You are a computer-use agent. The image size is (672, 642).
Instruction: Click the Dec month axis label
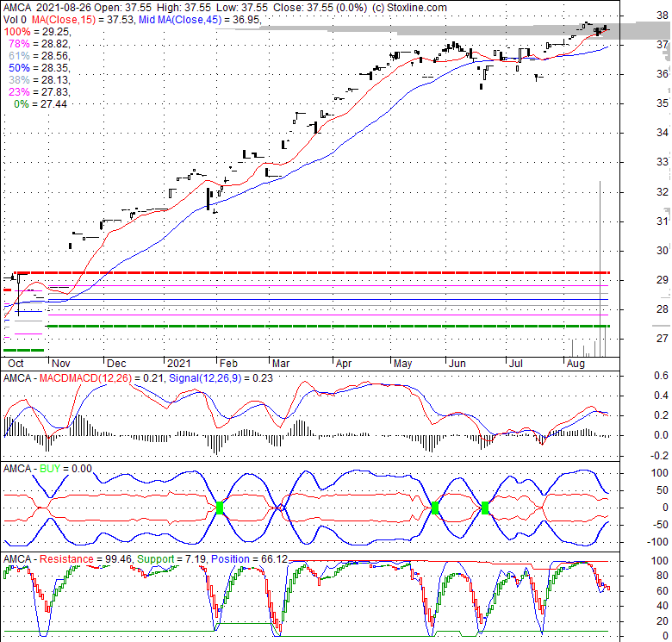[x=116, y=364]
